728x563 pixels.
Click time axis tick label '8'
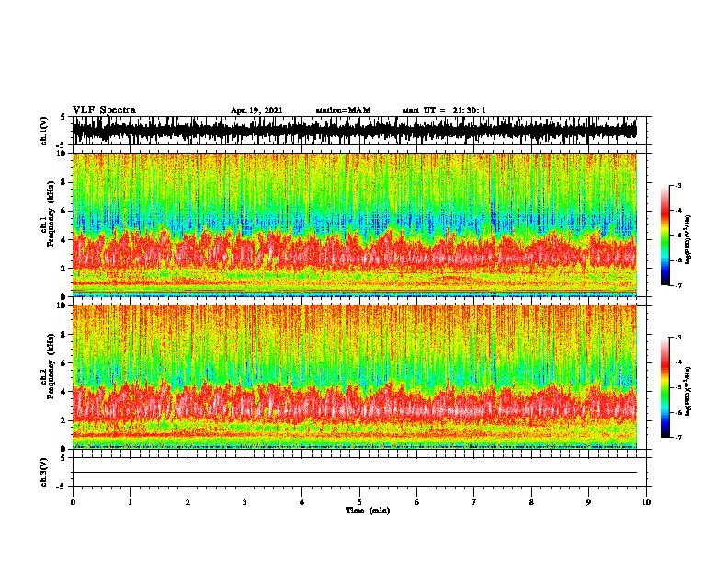coord(531,502)
